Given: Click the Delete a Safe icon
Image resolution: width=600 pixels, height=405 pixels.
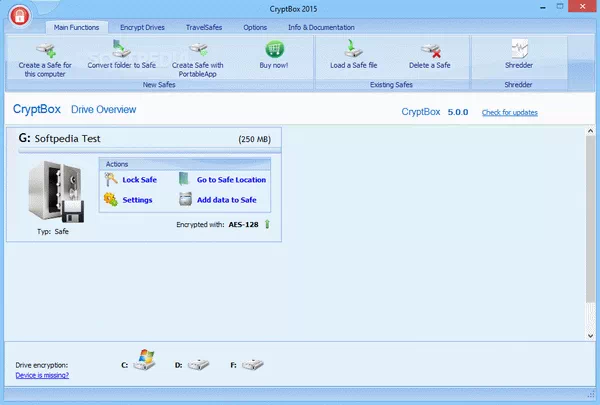Looking at the screenshot, I should point(431,50).
